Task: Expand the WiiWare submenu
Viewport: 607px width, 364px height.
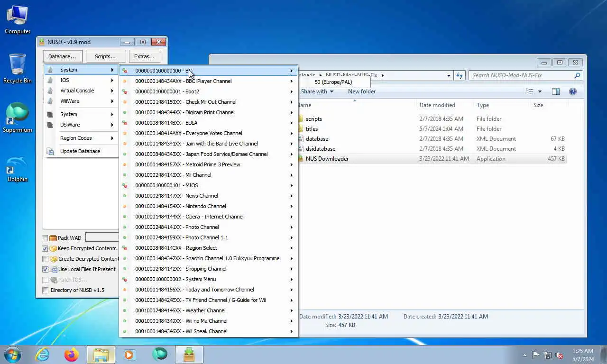Action: click(x=81, y=101)
